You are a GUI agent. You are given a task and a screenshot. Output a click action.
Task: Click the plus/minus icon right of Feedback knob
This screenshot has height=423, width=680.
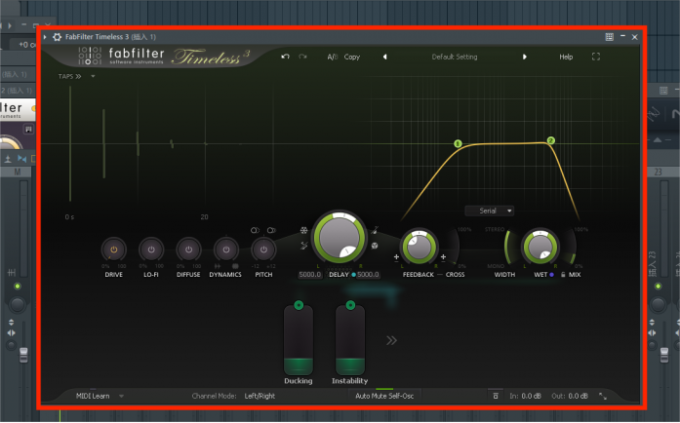coord(443,257)
